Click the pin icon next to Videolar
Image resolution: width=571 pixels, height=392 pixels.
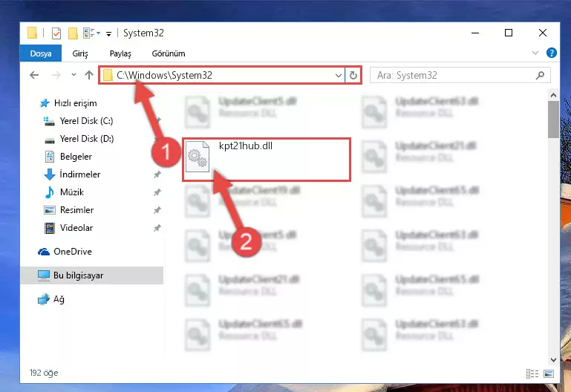coord(157,228)
